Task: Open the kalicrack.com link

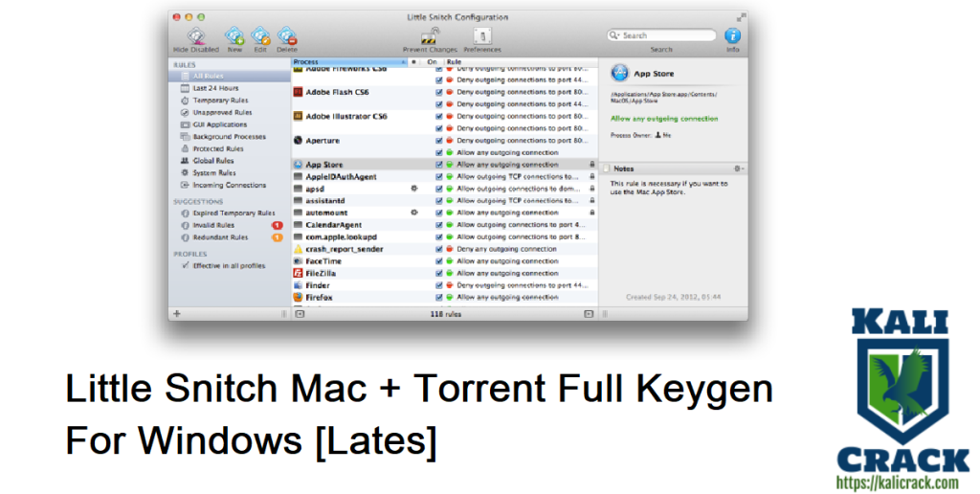Action: (897, 483)
